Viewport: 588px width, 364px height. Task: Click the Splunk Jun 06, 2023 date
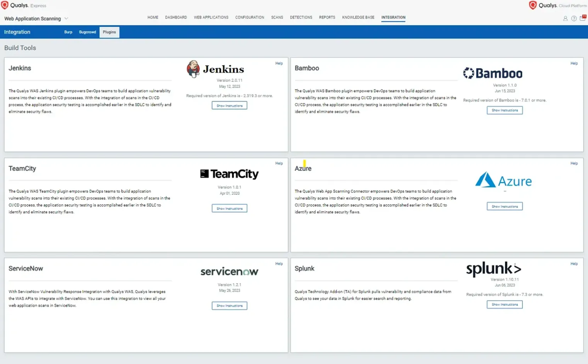[505, 285]
